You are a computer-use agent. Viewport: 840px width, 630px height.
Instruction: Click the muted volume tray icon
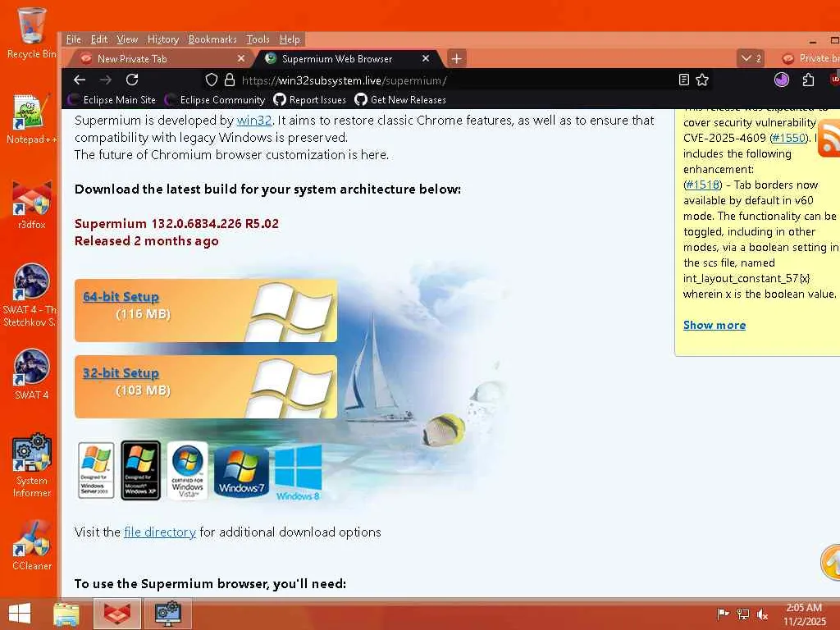point(762,614)
